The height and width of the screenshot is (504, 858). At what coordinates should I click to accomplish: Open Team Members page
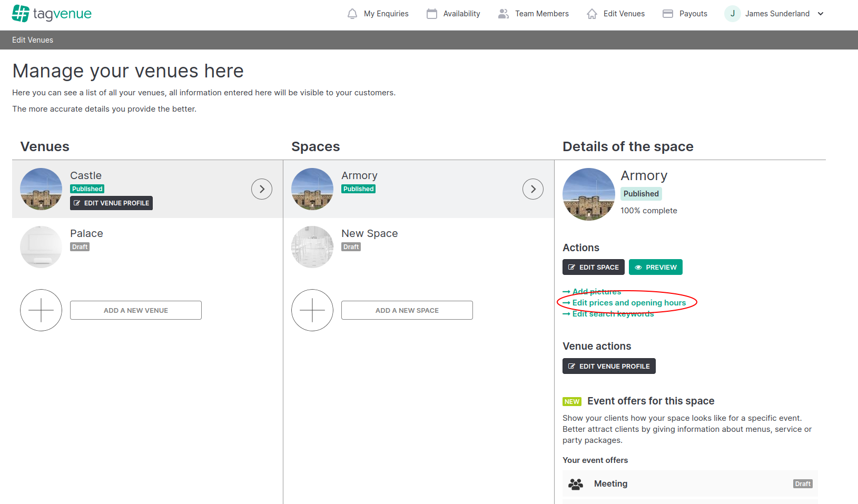pyautogui.click(x=542, y=14)
